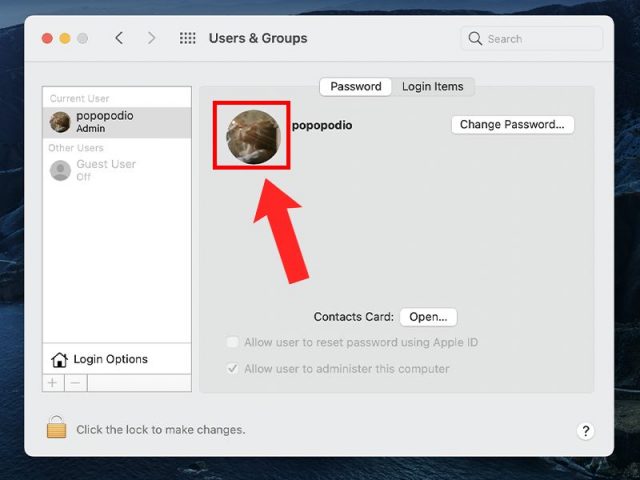Click the Search field
Image resolution: width=640 pixels, height=480 pixels.
pos(532,39)
